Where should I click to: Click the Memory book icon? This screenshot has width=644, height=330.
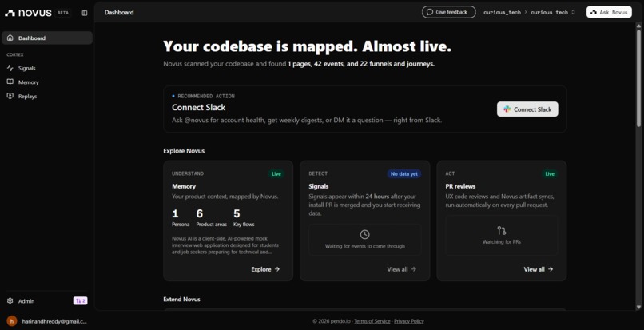10,82
